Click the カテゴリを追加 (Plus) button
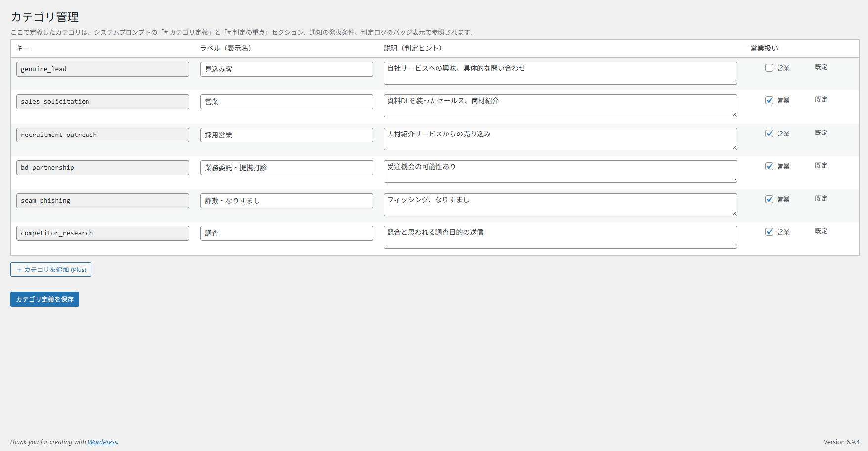Image resolution: width=868 pixels, height=451 pixels. pos(51,270)
